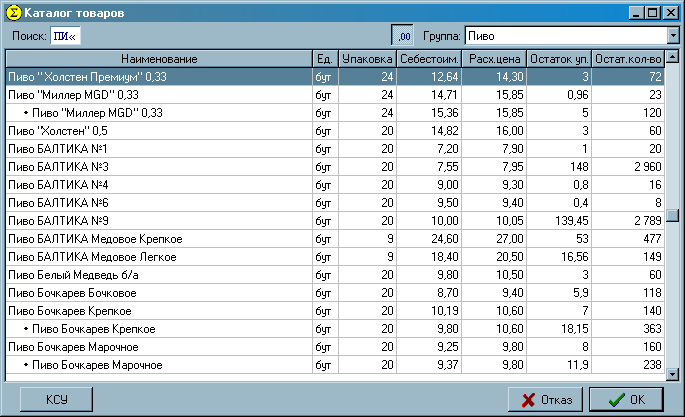This screenshot has width=685, height=417.
Task: Click the Расх.цена column header
Action: [494, 59]
